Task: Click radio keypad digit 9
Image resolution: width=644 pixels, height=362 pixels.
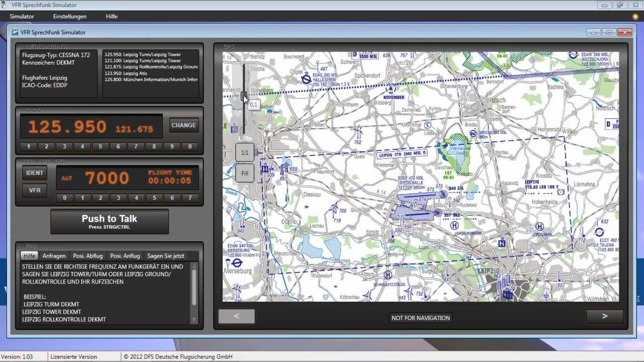Action: coord(172,147)
